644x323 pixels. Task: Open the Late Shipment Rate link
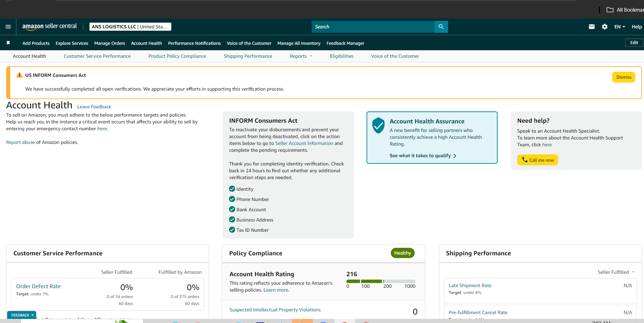[470, 285]
